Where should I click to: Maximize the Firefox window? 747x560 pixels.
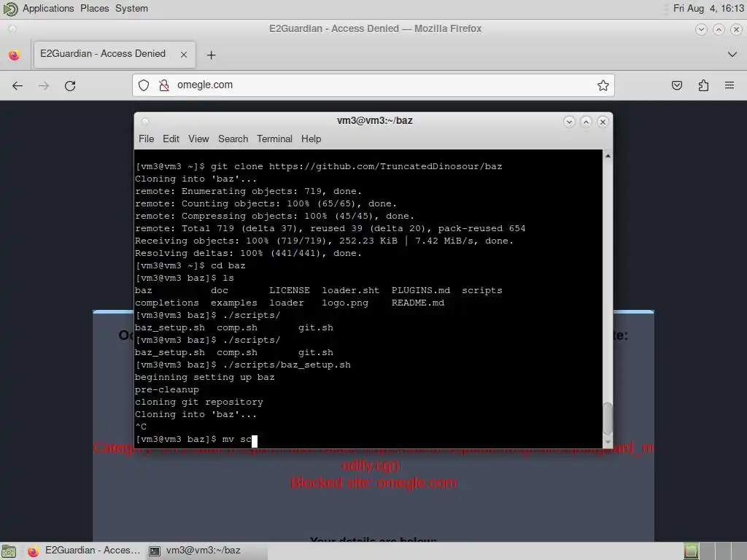click(719, 29)
